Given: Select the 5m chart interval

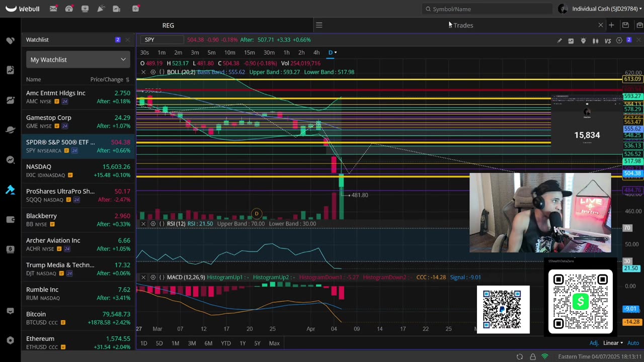Looking at the screenshot, I should pos(211,52).
